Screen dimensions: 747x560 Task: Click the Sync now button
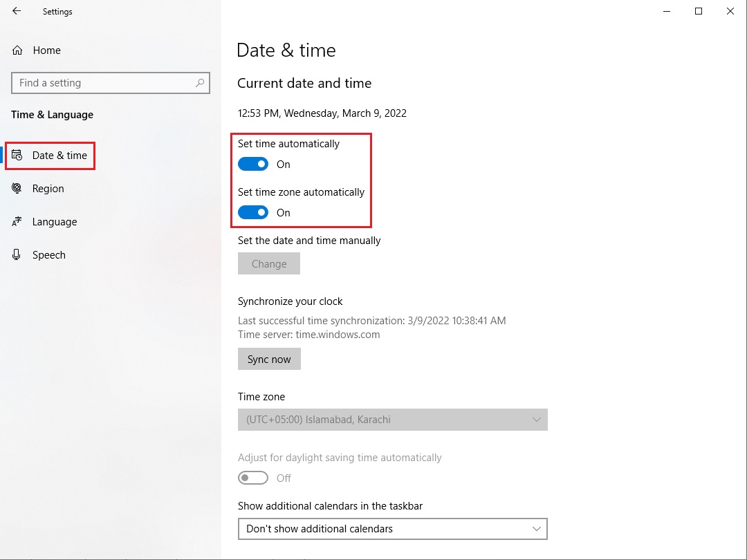pos(269,359)
